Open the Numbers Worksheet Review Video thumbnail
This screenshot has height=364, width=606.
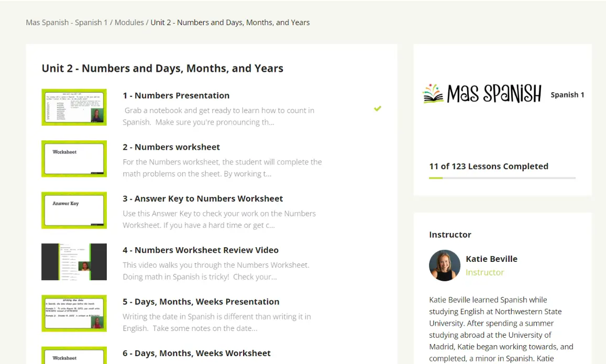coord(74,261)
